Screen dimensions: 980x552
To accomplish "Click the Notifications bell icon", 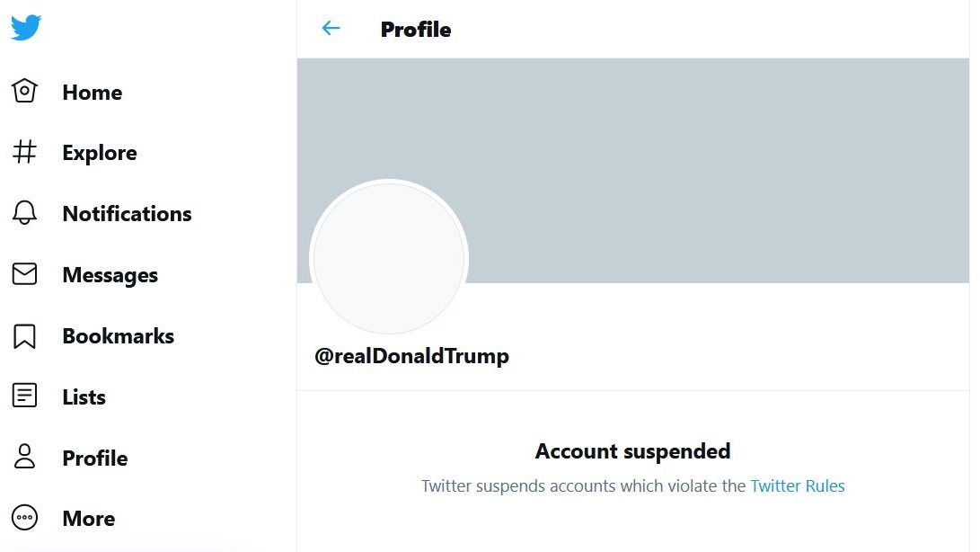I will click(x=25, y=213).
